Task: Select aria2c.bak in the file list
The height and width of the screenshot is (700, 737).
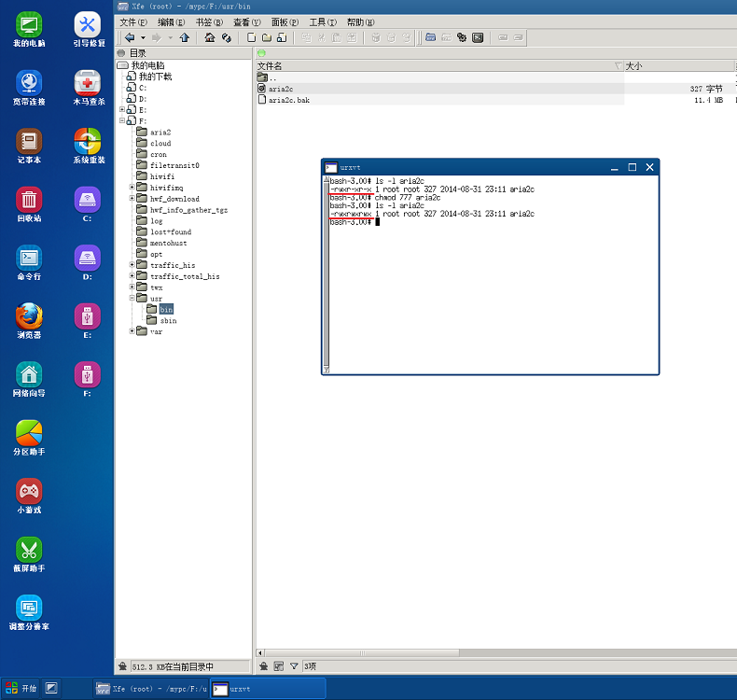Action: coord(288,100)
